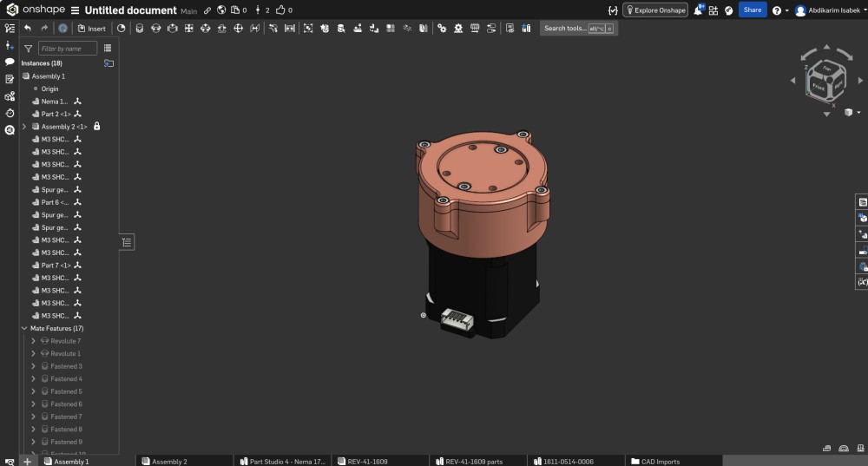The image size is (868, 466).
Task: Click the magnifier search icon in left sidebar
Action: (10, 130)
